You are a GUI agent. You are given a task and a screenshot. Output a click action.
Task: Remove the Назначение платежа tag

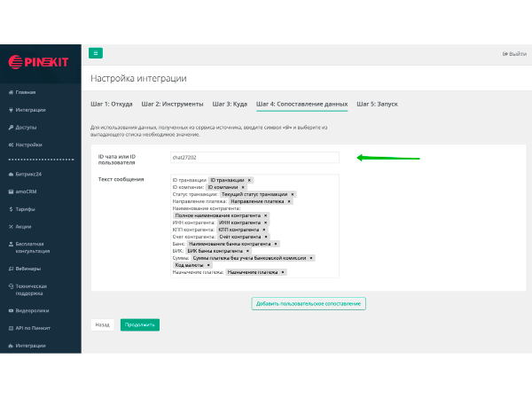pyautogui.click(x=282, y=272)
